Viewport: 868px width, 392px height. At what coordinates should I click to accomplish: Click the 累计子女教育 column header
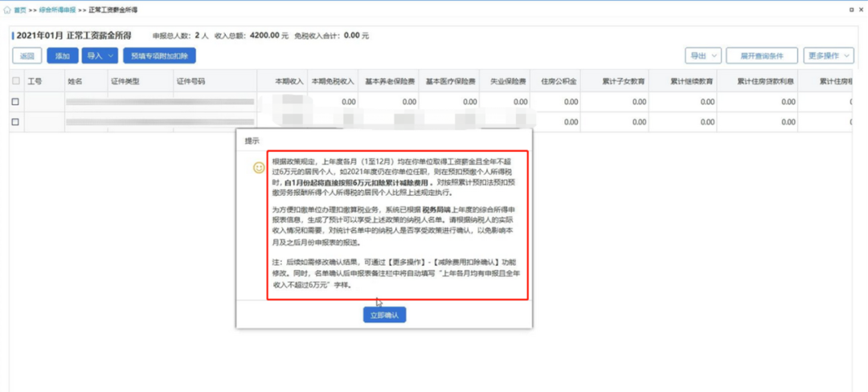coord(624,81)
